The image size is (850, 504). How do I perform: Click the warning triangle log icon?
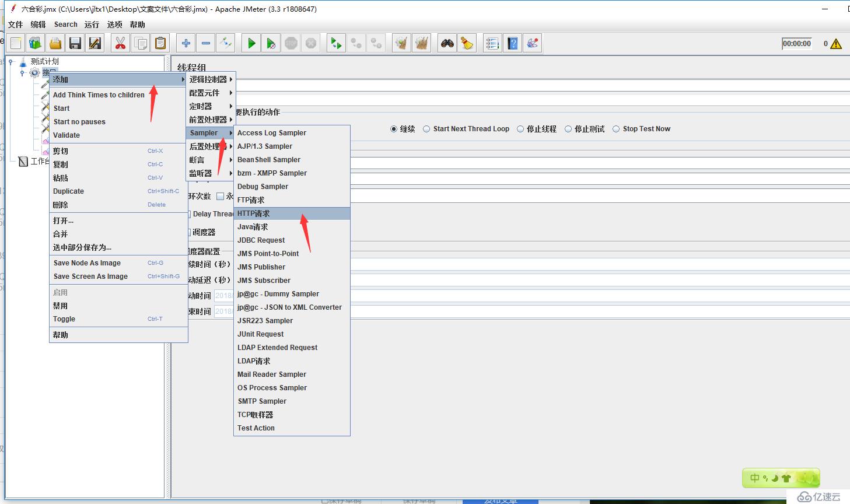click(x=836, y=44)
